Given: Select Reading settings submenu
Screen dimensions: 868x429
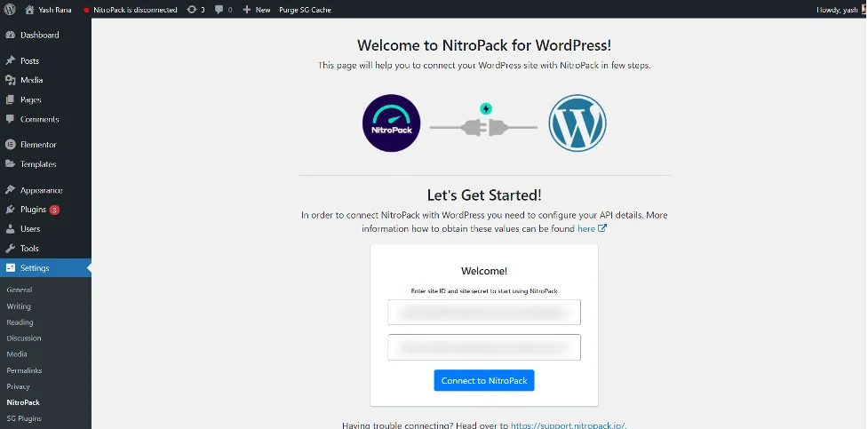Looking at the screenshot, I should (20, 322).
